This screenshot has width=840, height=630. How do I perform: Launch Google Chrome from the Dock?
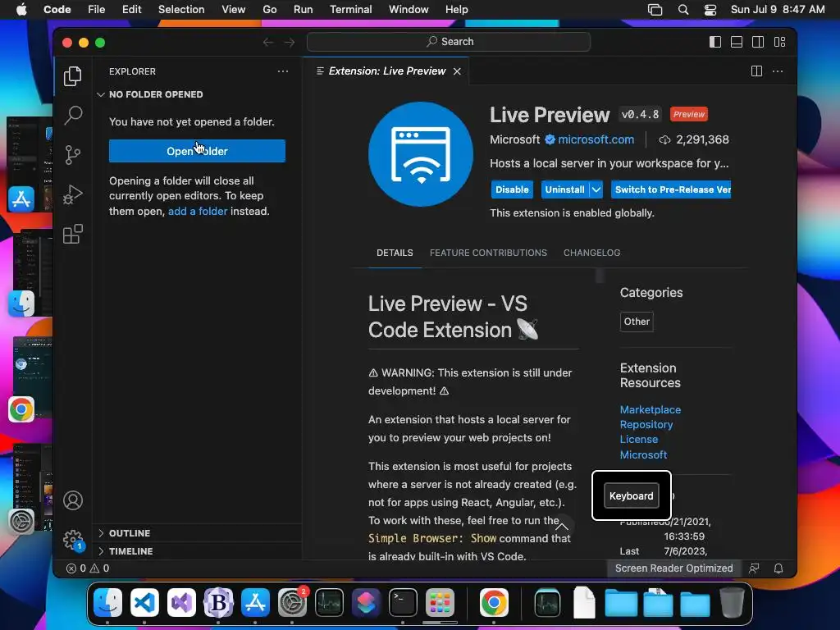tap(493, 603)
